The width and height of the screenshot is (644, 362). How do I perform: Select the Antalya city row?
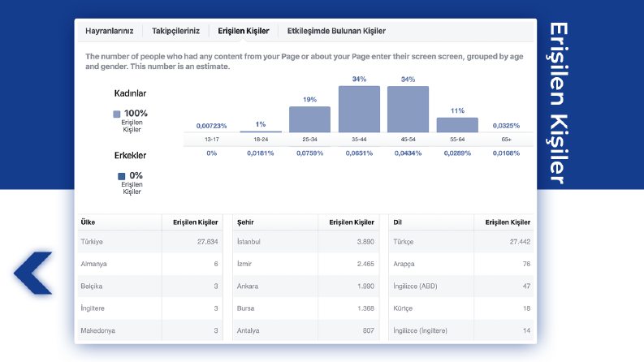306,330
